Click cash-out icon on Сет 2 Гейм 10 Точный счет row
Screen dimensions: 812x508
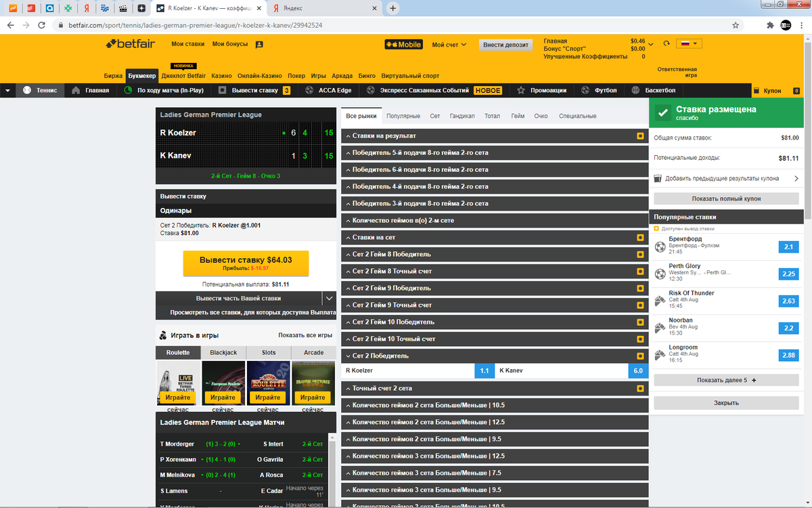[640, 339]
